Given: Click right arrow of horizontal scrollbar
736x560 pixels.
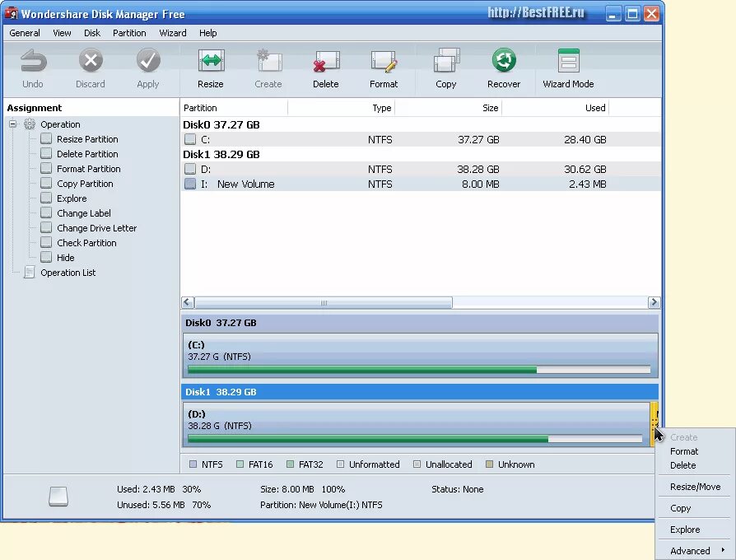Looking at the screenshot, I should [x=654, y=302].
